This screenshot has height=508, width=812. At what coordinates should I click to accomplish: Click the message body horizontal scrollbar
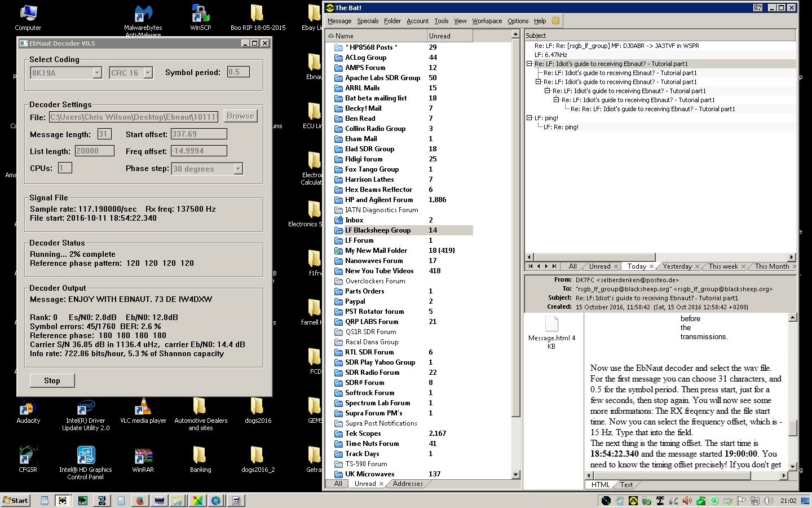[686, 476]
